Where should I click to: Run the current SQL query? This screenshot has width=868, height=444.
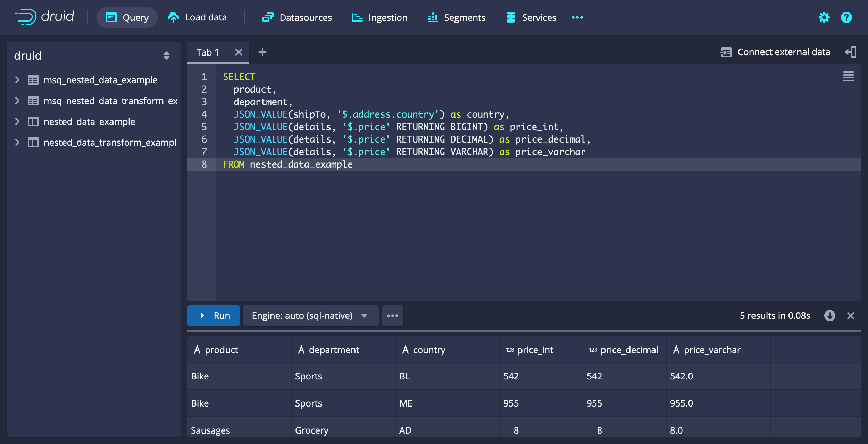213,316
